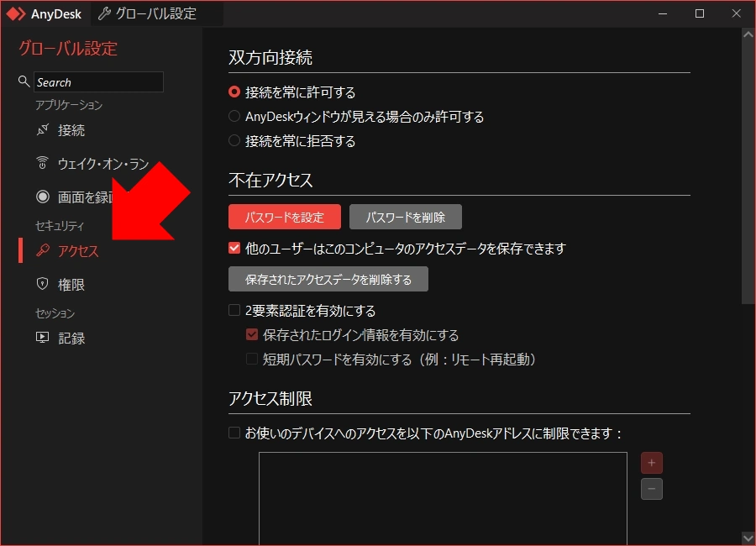Select 接続を常に許可する radio option
This screenshot has width=756, height=546.
pos(234,92)
